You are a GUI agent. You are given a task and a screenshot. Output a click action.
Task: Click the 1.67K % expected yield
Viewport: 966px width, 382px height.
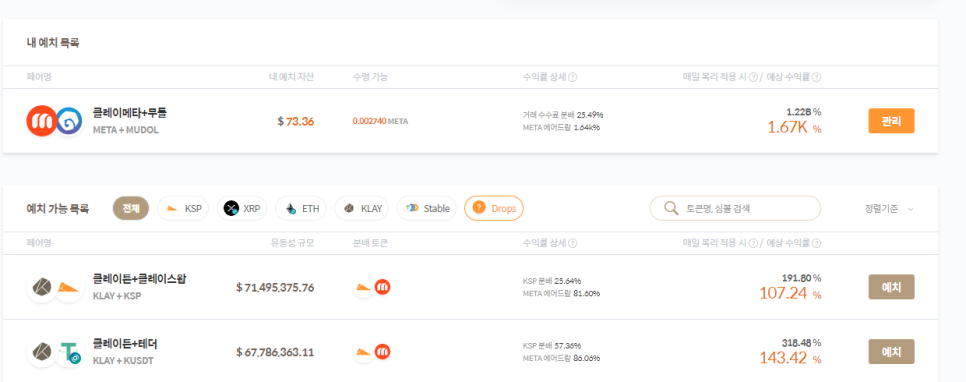tap(794, 128)
